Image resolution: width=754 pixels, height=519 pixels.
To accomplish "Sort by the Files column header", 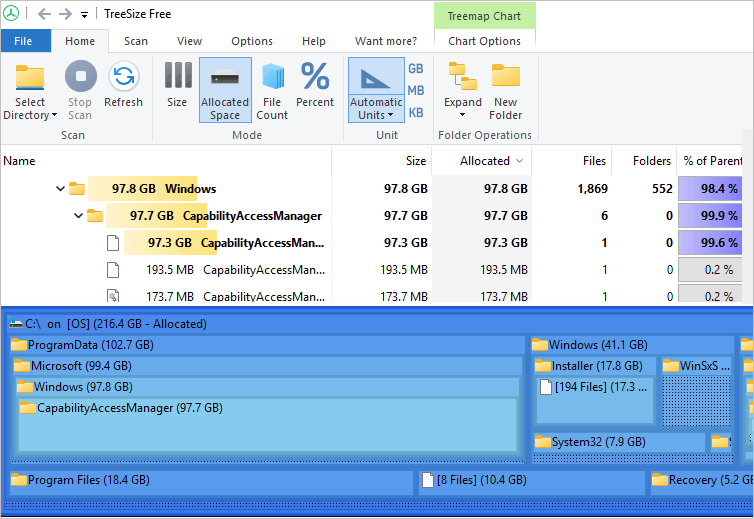I will coord(572,161).
